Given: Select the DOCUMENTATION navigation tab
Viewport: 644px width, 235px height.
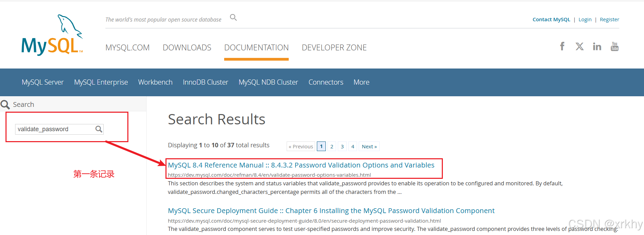Looking at the screenshot, I should coord(256,48).
